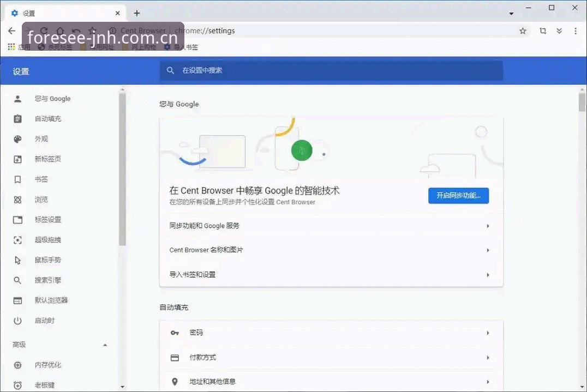587x392 pixels.
Task: Open 超级拖拽 settings section
Action: click(48, 240)
